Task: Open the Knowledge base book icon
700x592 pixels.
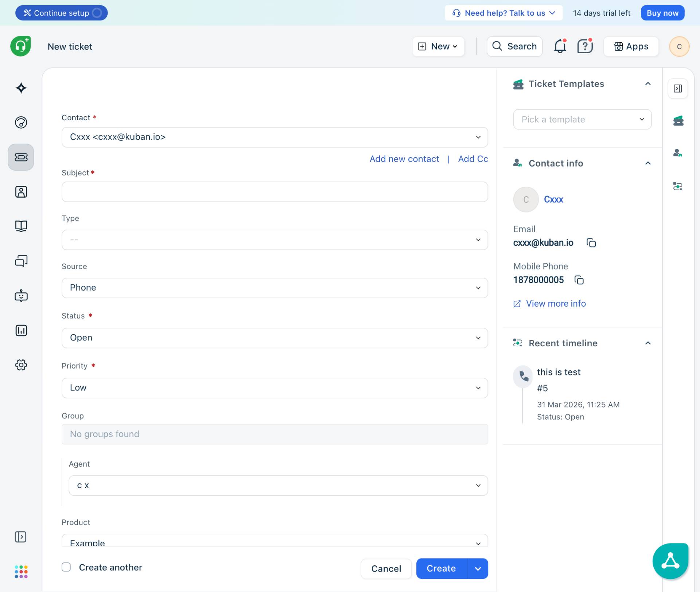Action: [x=21, y=226]
